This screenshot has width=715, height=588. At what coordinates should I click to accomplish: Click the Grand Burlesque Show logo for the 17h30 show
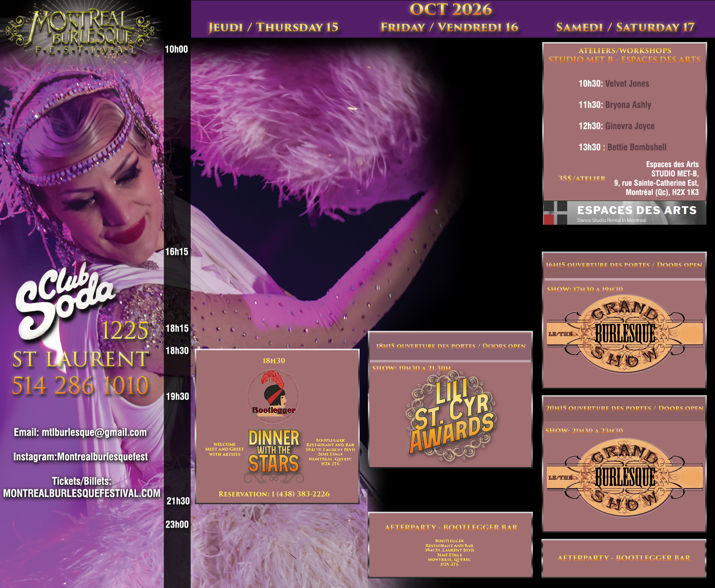point(625,334)
